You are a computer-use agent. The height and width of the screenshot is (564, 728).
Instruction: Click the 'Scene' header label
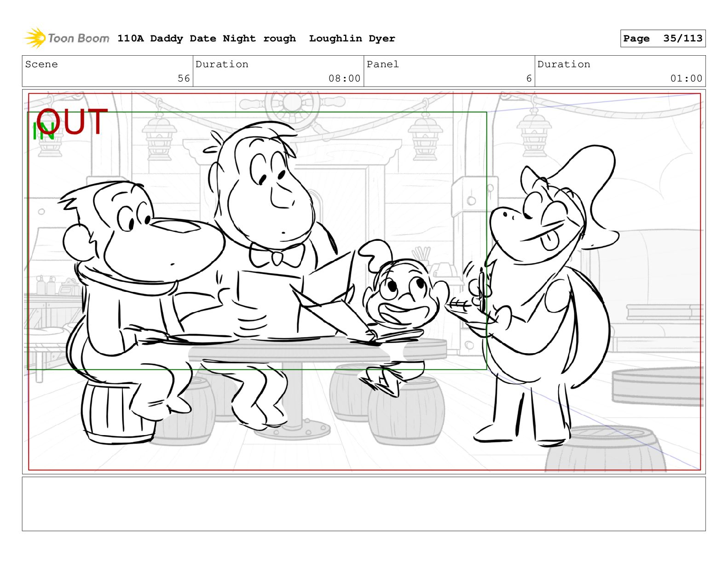click(41, 64)
